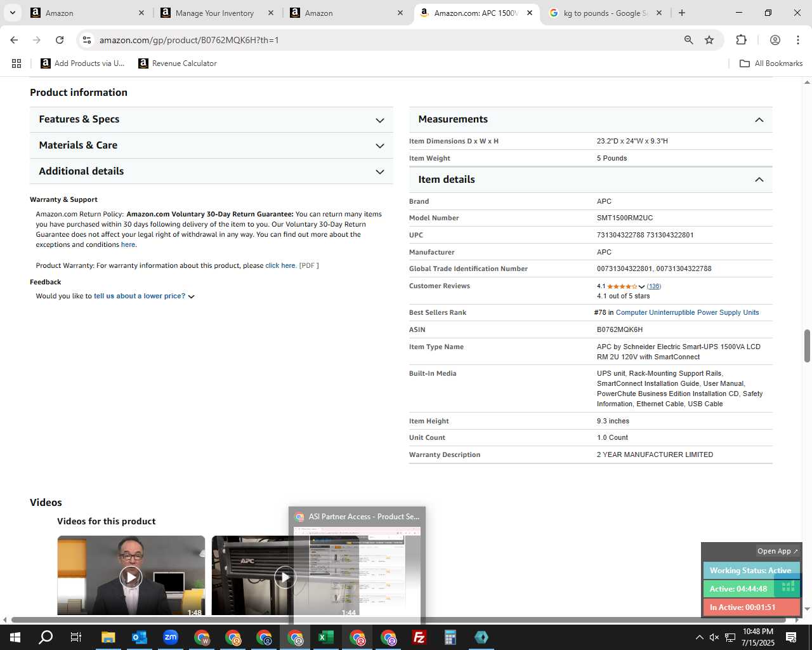This screenshot has height=650, width=812.
Task: Open FileZilla from taskbar
Action: click(419, 637)
